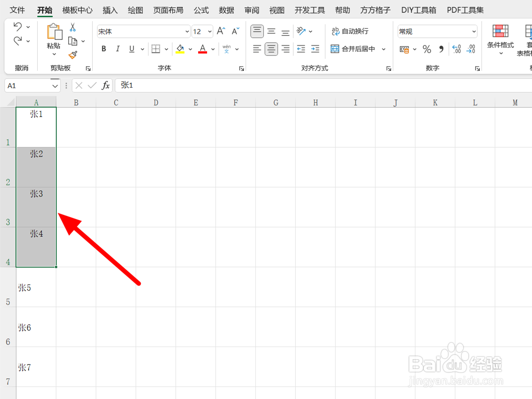Apply red font color
This screenshot has height=399, width=532.
(203, 49)
